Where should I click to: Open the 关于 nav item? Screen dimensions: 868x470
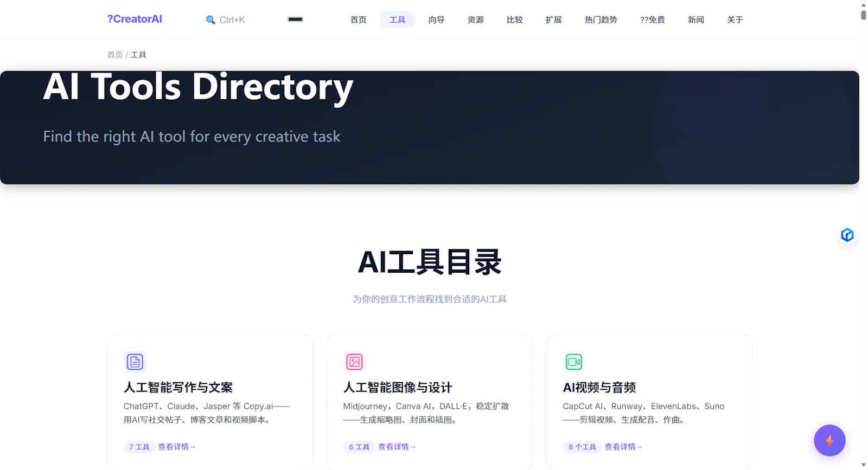[735, 20]
